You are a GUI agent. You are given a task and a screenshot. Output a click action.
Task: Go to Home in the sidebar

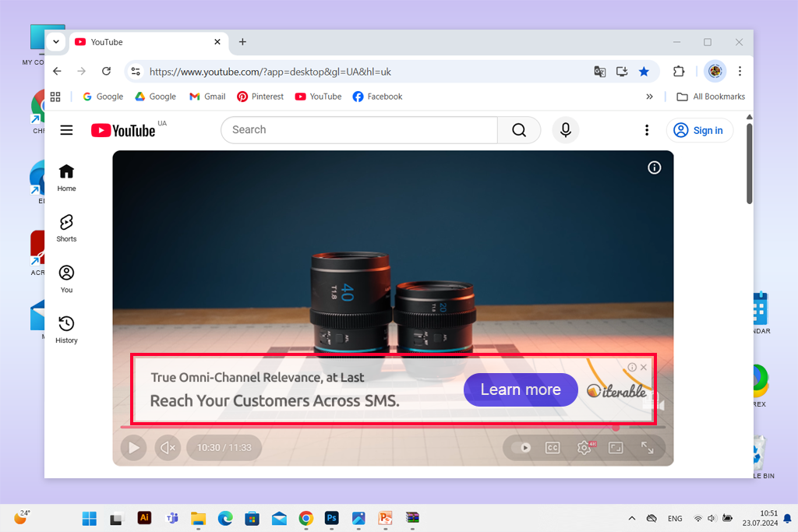pyautogui.click(x=67, y=178)
